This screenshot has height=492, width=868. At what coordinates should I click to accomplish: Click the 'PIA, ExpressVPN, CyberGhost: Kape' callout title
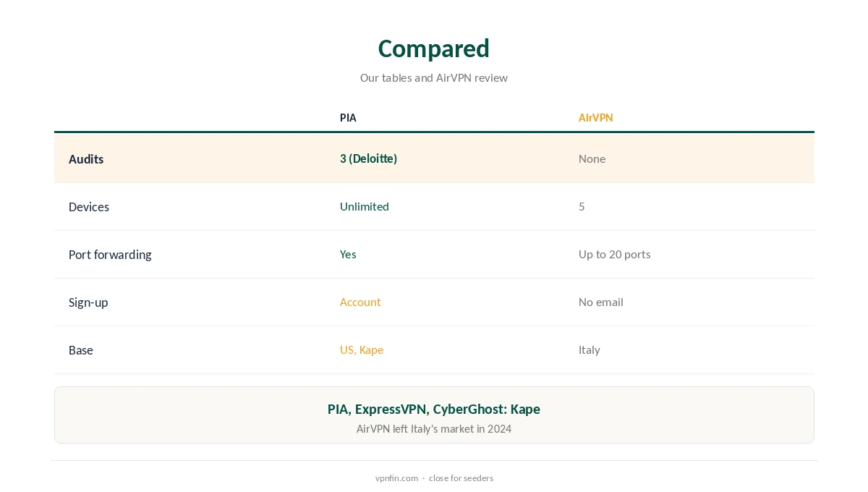pyautogui.click(x=434, y=409)
